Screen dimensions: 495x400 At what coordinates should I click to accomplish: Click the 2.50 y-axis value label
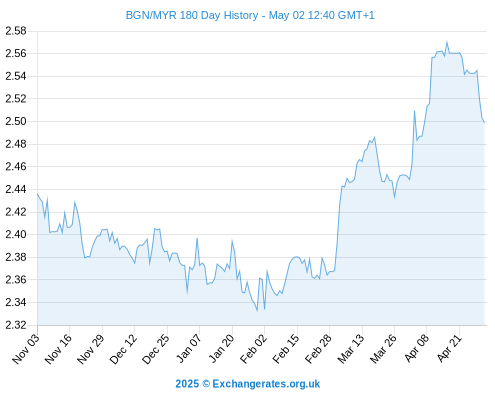click(x=16, y=121)
